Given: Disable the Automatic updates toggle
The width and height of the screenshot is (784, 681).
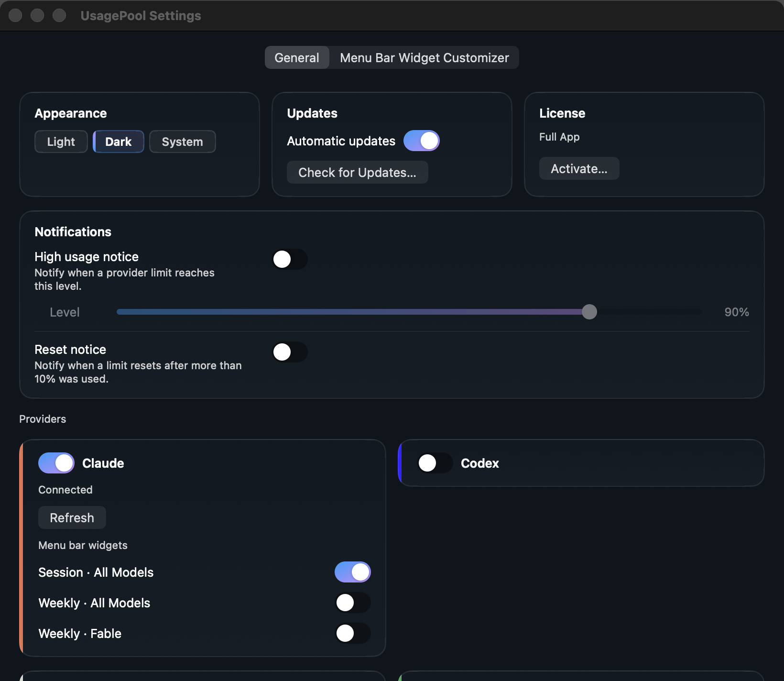Looking at the screenshot, I should point(421,141).
